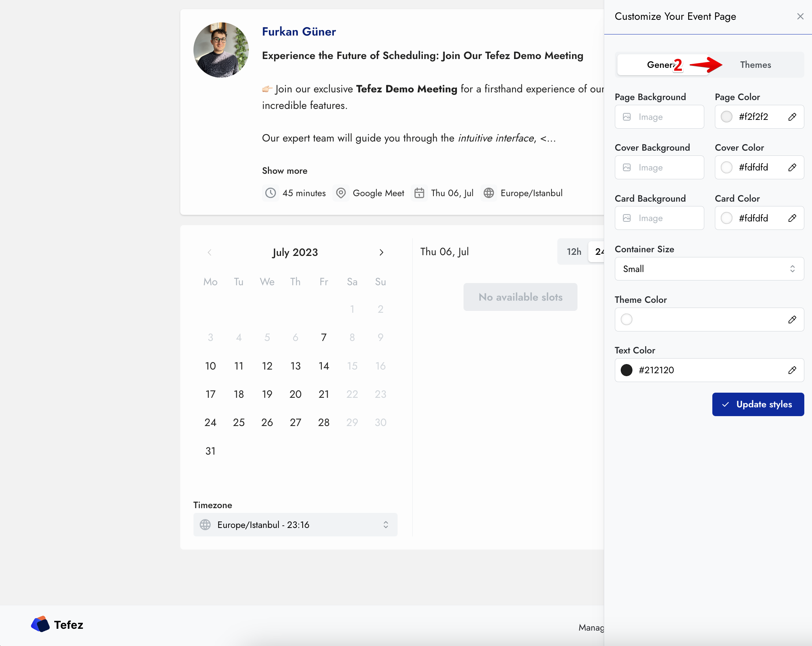Select July 18 on the calendar
812x646 pixels.
(x=239, y=394)
